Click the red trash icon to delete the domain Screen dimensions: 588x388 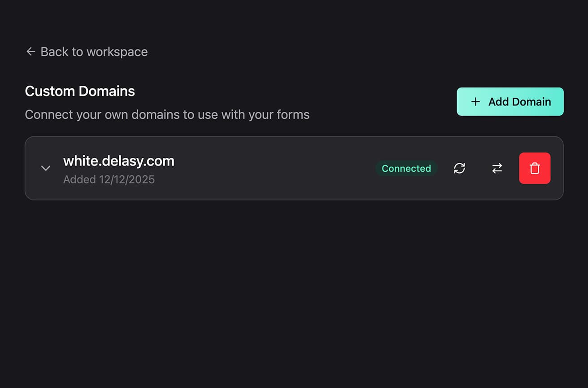[x=535, y=168]
